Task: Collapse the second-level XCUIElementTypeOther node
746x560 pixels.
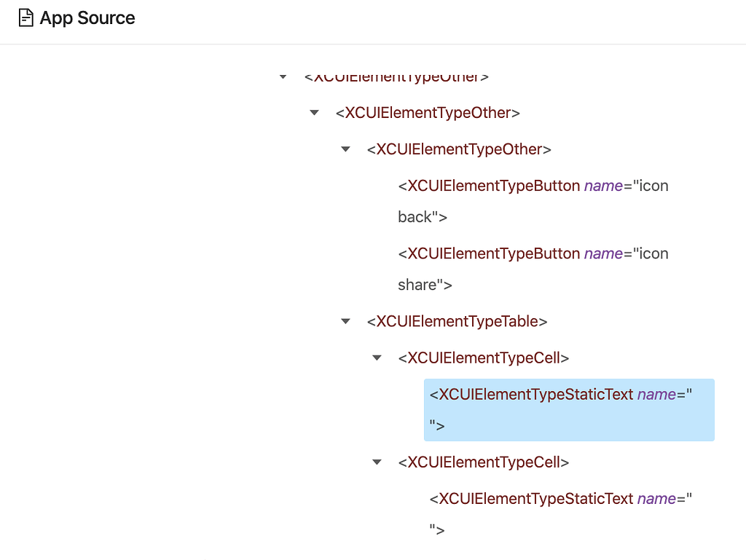Action: (x=314, y=113)
